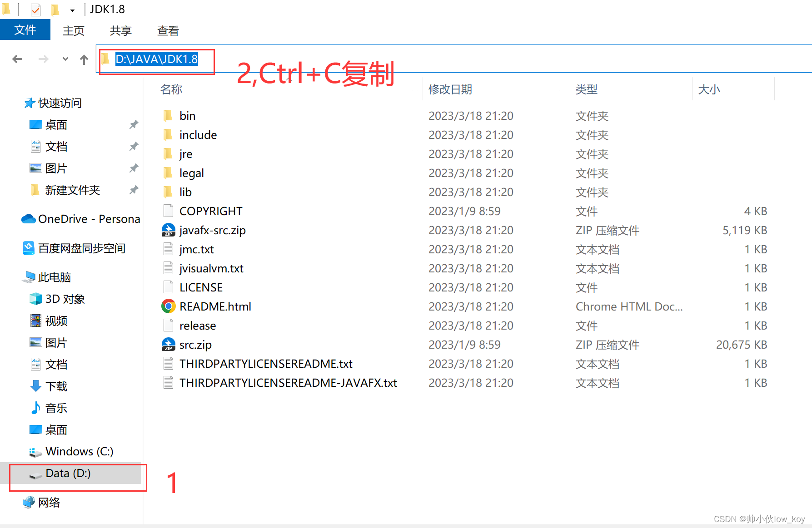This screenshot has height=528, width=812.
Task: Click the properties checkmark icon in title bar
Action: [x=35, y=9]
